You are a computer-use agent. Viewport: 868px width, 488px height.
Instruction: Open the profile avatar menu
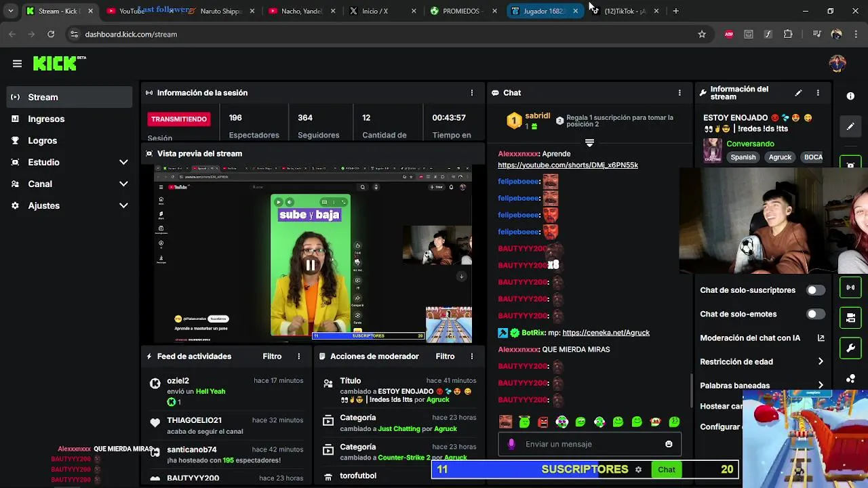pyautogui.click(x=837, y=64)
